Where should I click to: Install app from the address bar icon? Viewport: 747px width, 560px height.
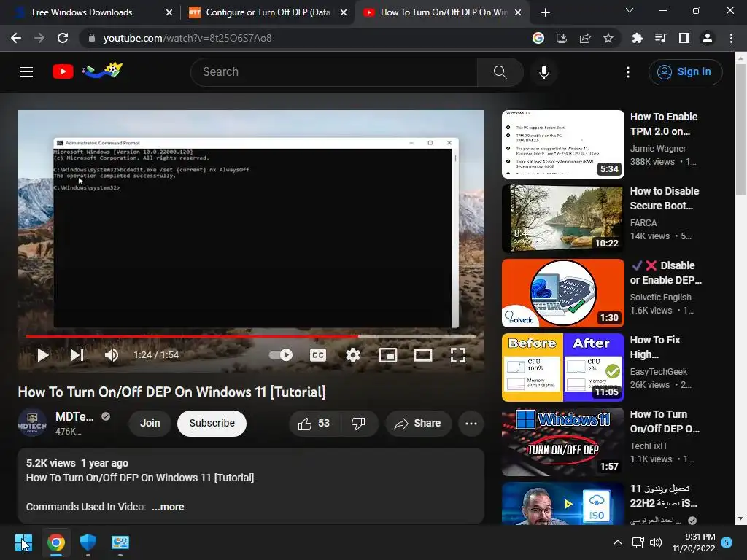point(561,38)
